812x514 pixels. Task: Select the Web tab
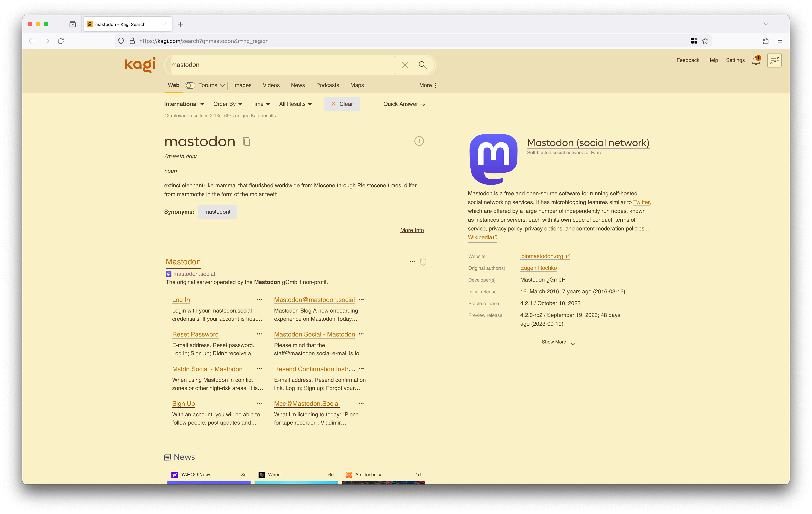click(x=173, y=85)
